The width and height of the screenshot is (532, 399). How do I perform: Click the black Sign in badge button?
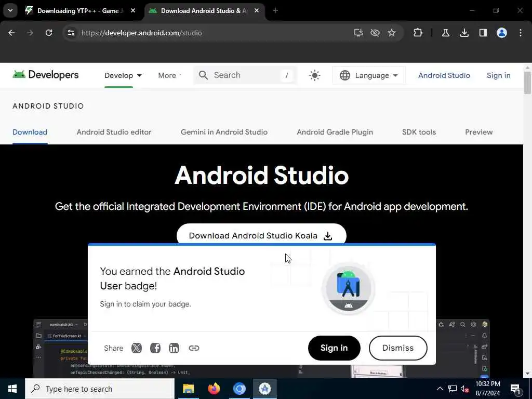tap(334, 348)
